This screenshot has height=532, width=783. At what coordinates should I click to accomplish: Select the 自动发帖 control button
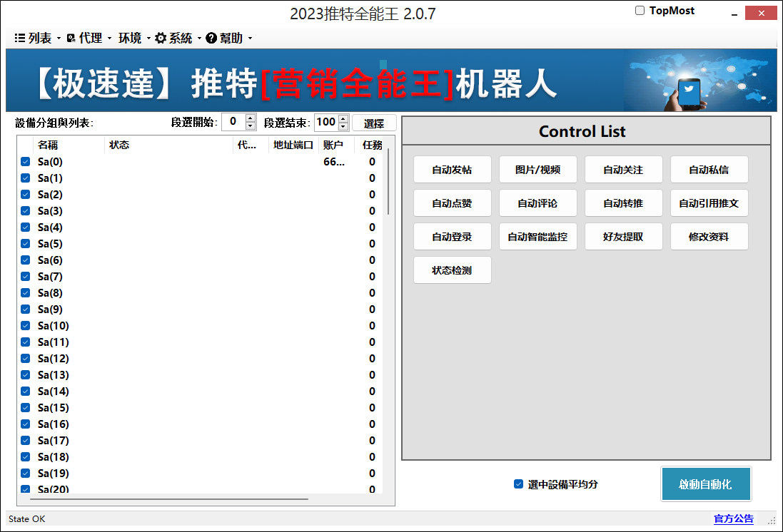click(452, 170)
